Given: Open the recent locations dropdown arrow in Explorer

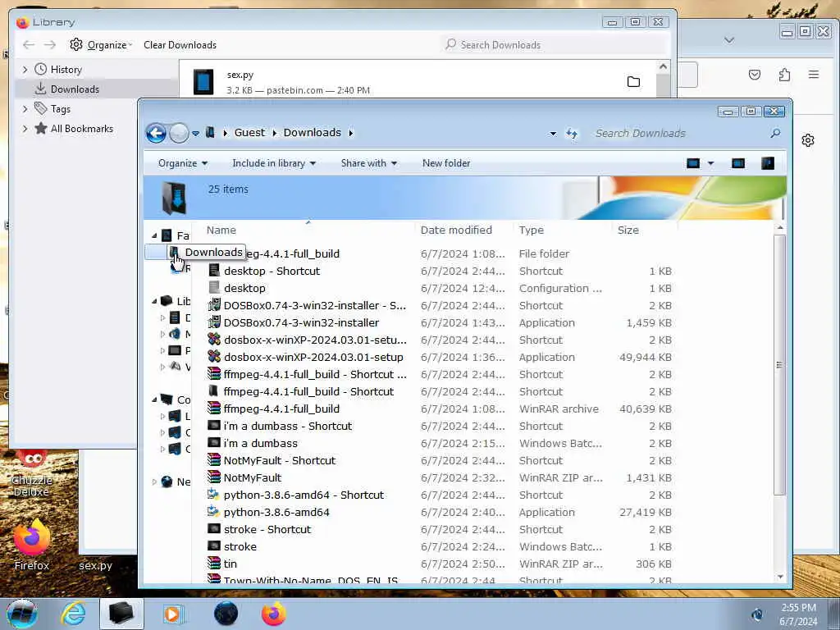Looking at the screenshot, I should pyautogui.click(x=195, y=134).
